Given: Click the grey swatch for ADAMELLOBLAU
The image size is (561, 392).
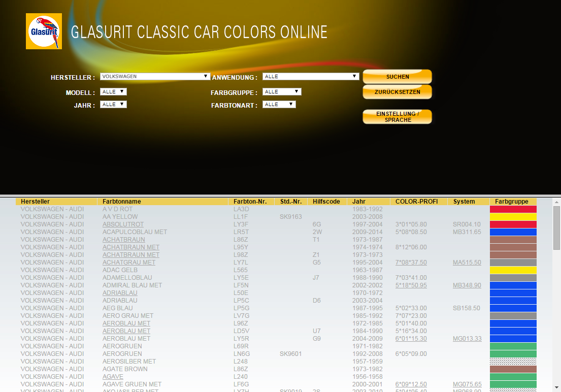Looking at the screenshot, I should [x=513, y=277].
